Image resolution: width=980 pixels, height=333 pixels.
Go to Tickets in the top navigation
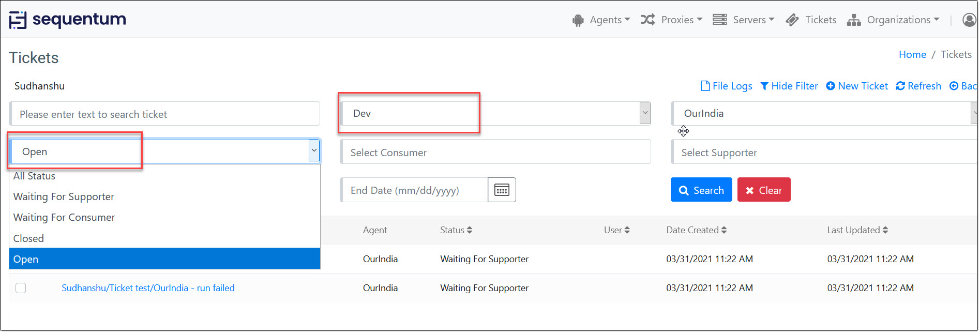pyautogui.click(x=811, y=20)
